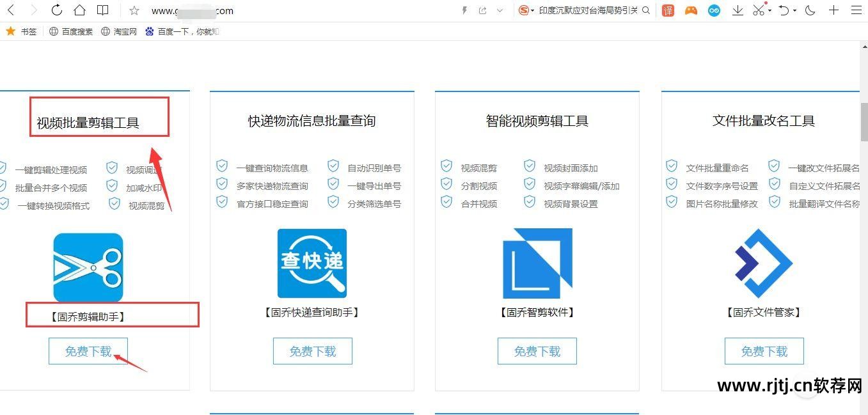Viewport: 868px width, 415px height.
Task: Open the game controller icon
Action: [x=691, y=10]
